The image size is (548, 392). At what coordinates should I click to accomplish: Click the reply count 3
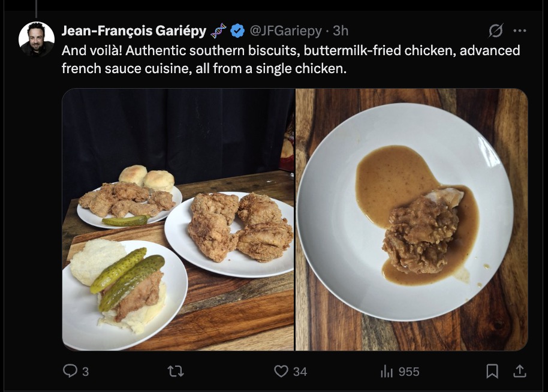coord(85,372)
